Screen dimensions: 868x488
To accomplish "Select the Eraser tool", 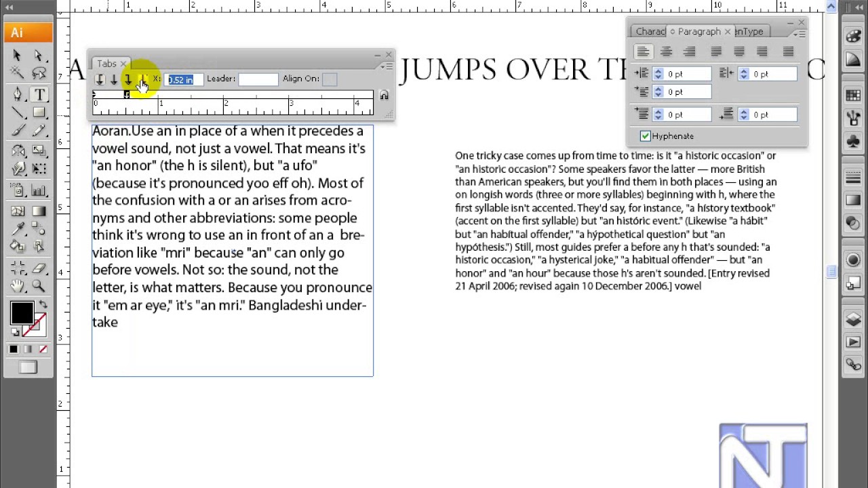I will (39, 268).
